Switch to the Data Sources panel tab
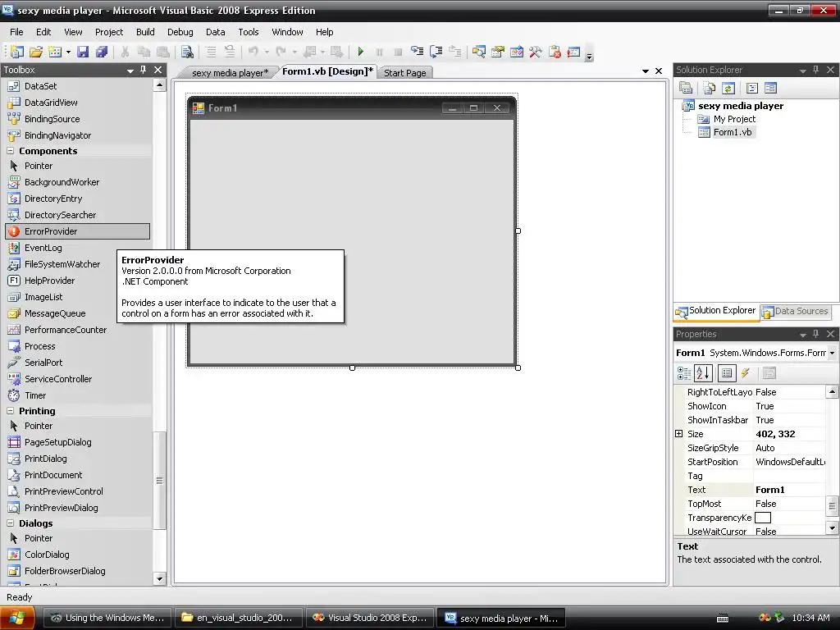This screenshot has width=840, height=630. (x=797, y=311)
